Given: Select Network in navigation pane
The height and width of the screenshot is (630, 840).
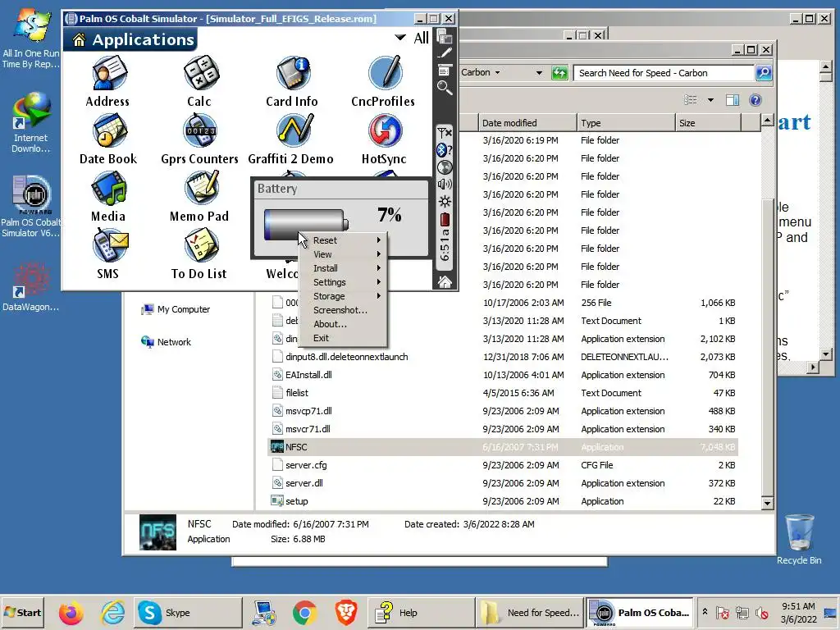Looking at the screenshot, I should point(166,342).
